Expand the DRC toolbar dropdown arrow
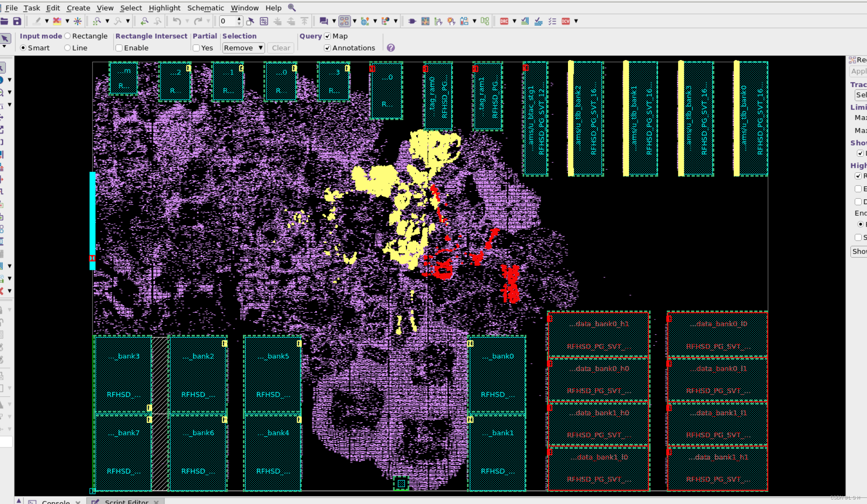Viewport: 867px width, 504px height. click(514, 21)
